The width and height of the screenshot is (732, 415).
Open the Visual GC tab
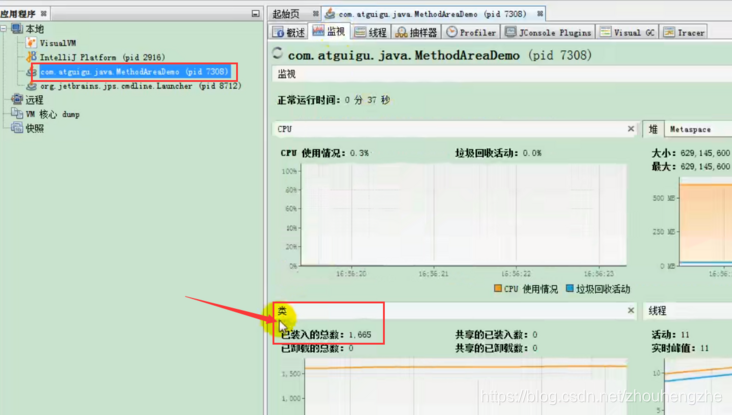pos(627,32)
